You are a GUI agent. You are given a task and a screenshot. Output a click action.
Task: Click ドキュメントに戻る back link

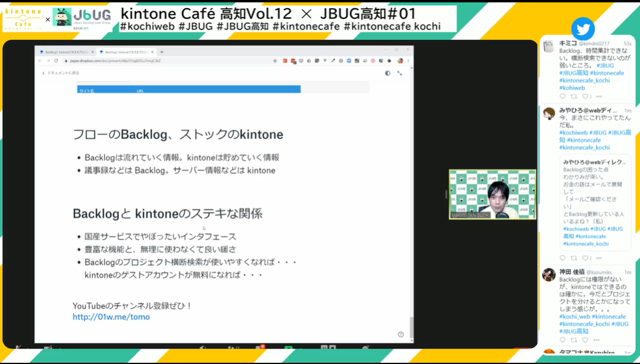61,73
